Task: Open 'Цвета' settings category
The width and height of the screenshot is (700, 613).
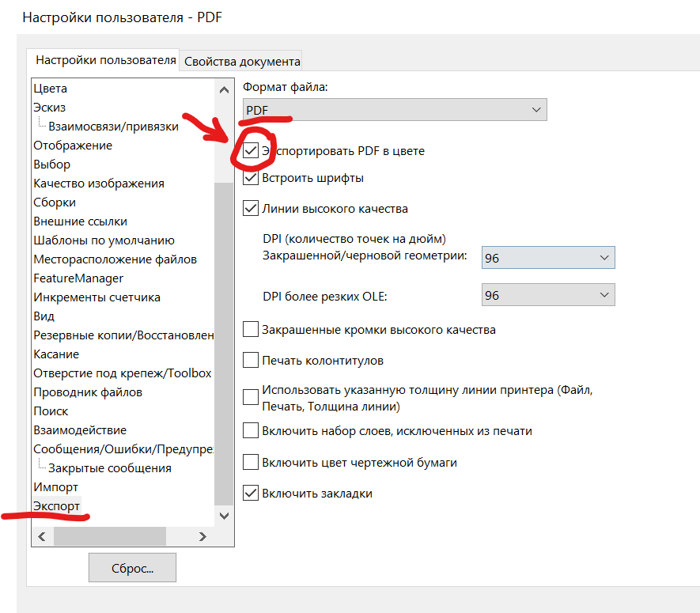Action: [50, 89]
